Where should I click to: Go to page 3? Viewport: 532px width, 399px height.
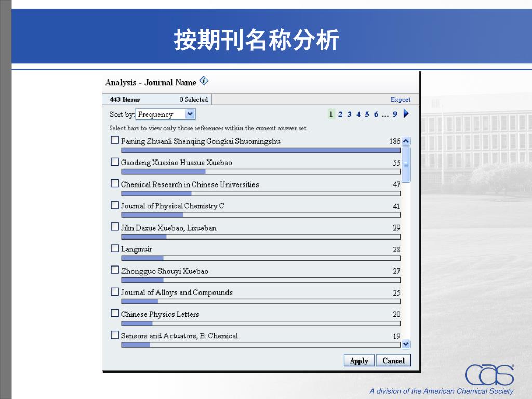(x=349, y=114)
